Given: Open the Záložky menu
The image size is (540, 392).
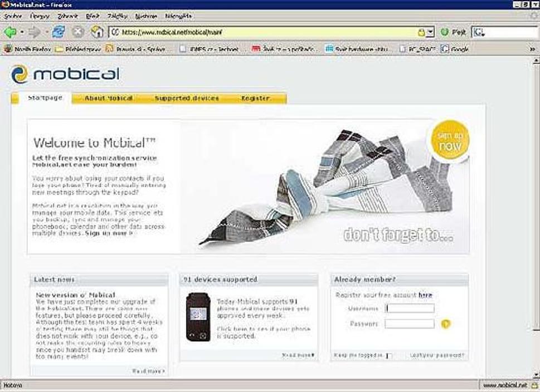Looking at the screenshot, I should [x=117, y=16].
